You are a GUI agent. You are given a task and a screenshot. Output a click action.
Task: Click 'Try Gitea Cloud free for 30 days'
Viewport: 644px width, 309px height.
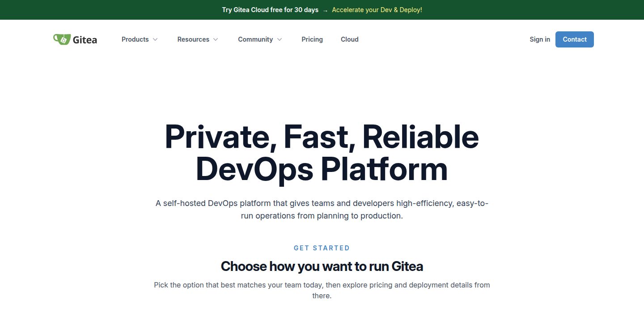point(270,10)
